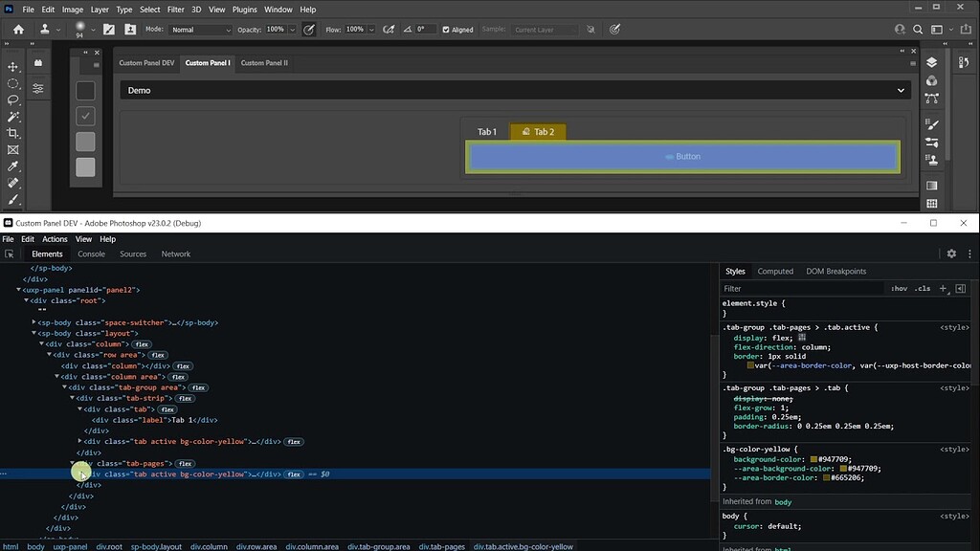Switch to the Console tab in DevTools
The width and height of the screenshot is (980, 551).
[91, 253]
